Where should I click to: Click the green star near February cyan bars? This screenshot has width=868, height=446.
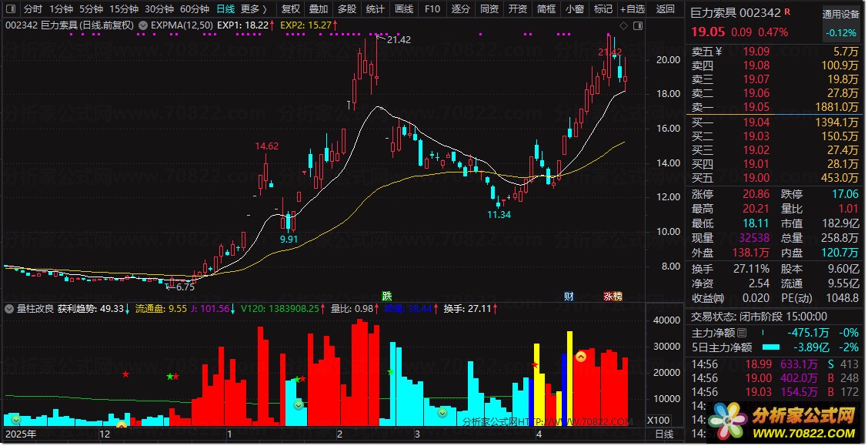391,372
